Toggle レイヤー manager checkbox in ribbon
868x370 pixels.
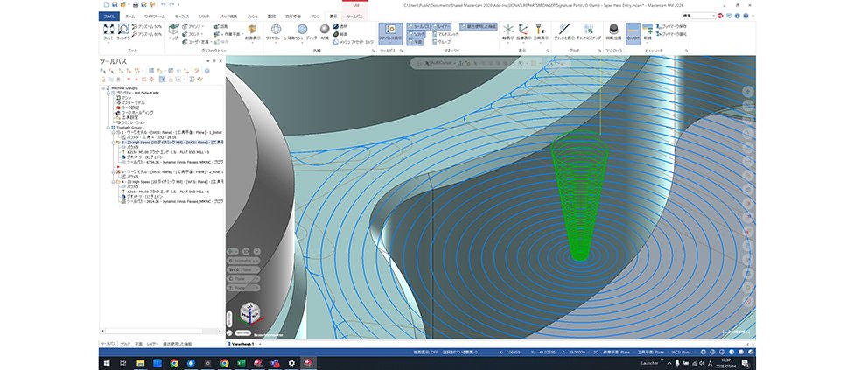442,26
